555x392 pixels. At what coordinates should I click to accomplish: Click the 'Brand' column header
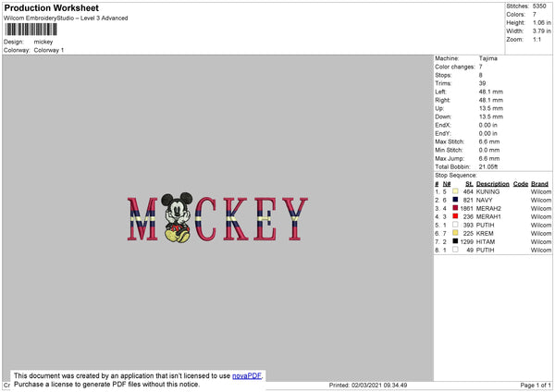(539, 184)
